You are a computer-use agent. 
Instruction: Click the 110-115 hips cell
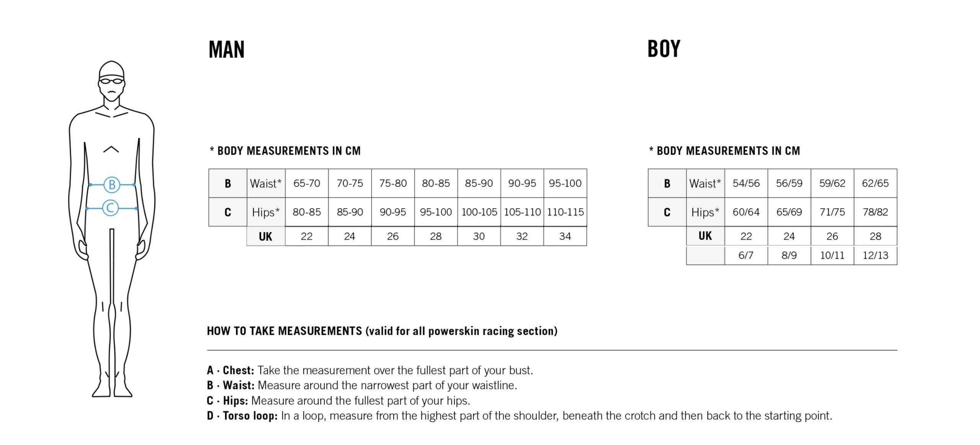tap(565, 212)
